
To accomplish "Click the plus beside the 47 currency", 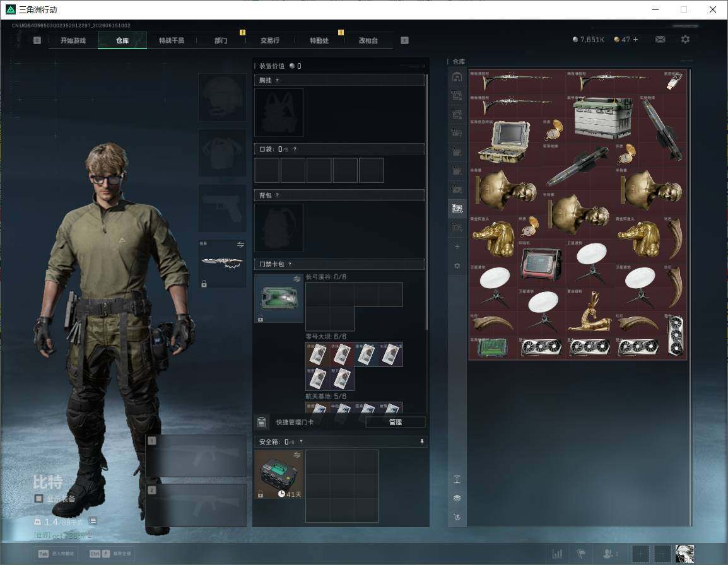I will pos(636,40).
